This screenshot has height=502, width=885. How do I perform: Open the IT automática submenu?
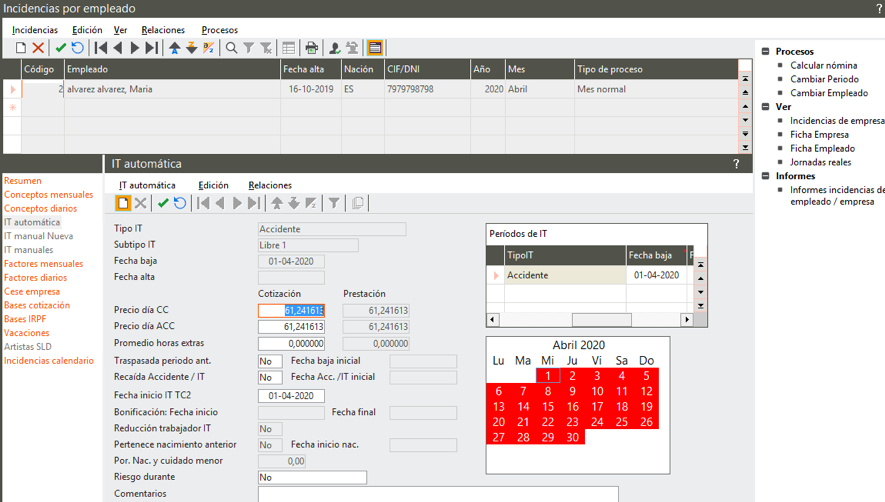pos(147,185)
